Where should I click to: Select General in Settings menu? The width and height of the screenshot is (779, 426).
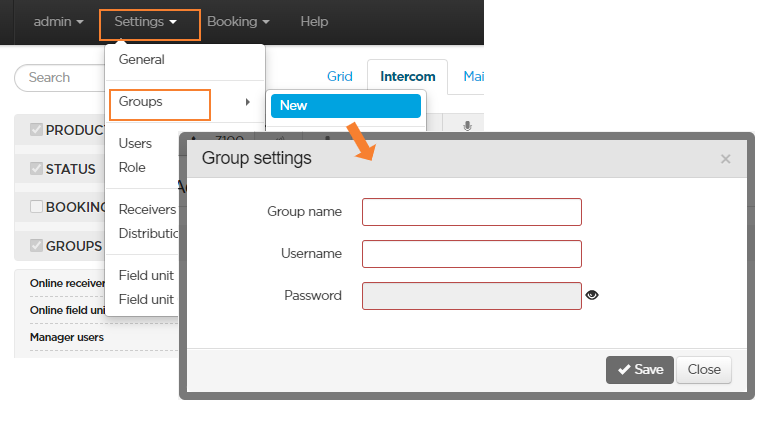coord(142,60)
